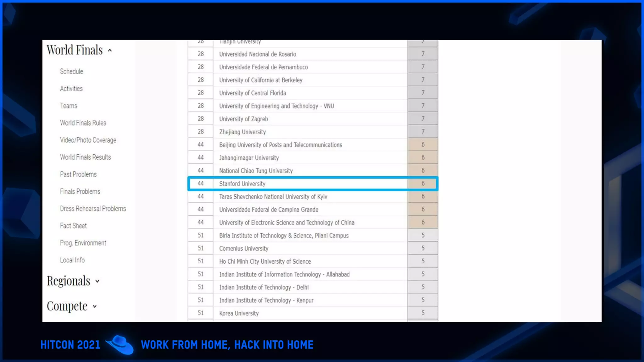644x362 pixels.
Task: Open Past Problems link
Action: point(78,174)
